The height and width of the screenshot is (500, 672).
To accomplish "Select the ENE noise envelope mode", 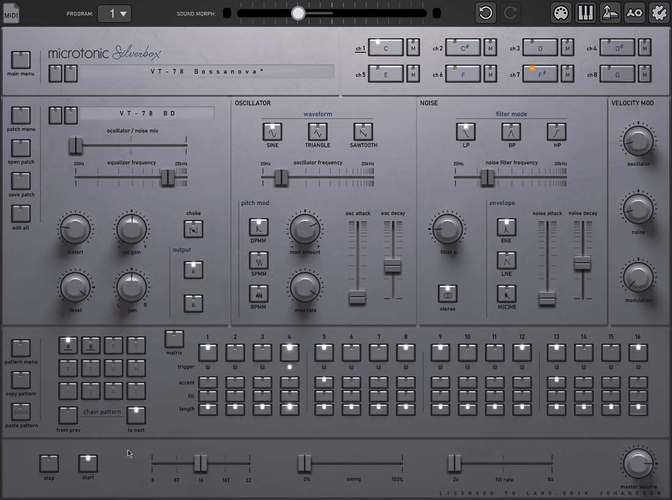I will click(x=506, y=227).
